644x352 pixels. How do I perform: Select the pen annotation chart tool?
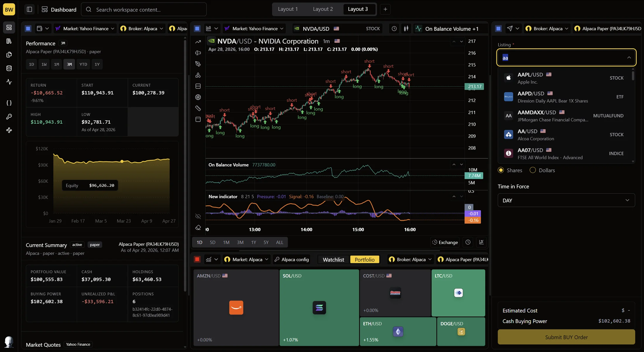198,64
